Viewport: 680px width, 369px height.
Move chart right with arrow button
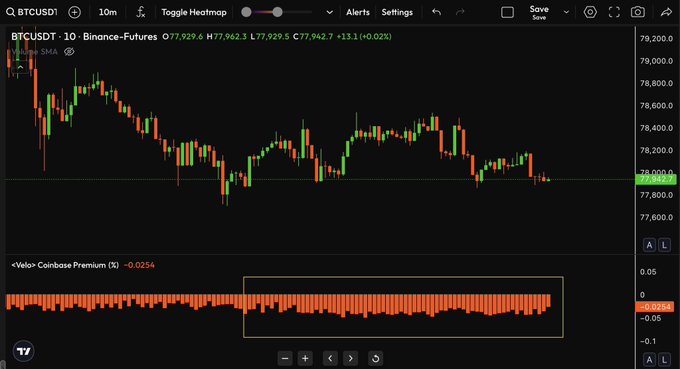click(350, 359)
